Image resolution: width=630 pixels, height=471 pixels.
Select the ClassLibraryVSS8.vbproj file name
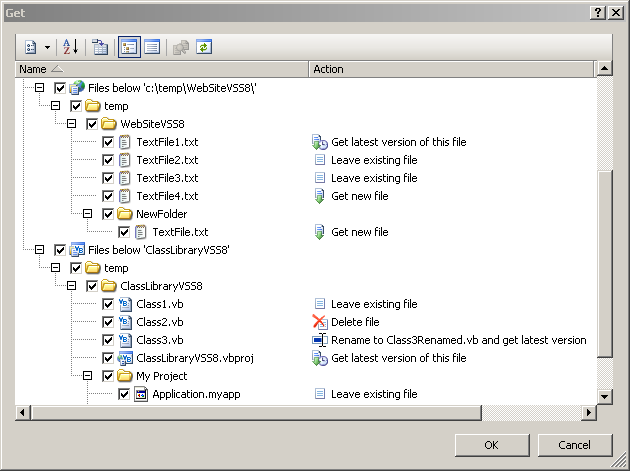[195, 358]
